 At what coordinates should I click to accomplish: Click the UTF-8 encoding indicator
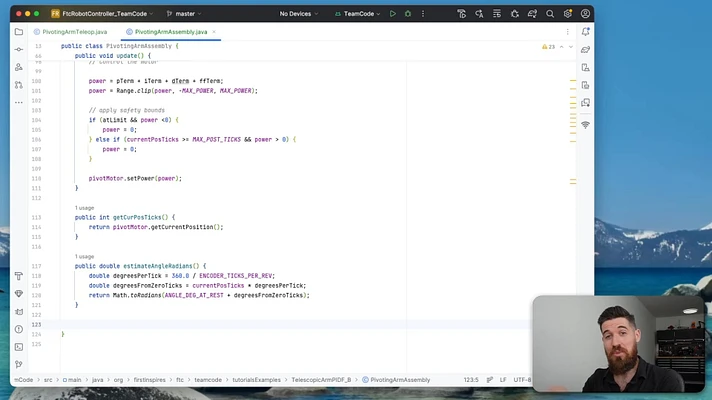[x=522, y=380]
